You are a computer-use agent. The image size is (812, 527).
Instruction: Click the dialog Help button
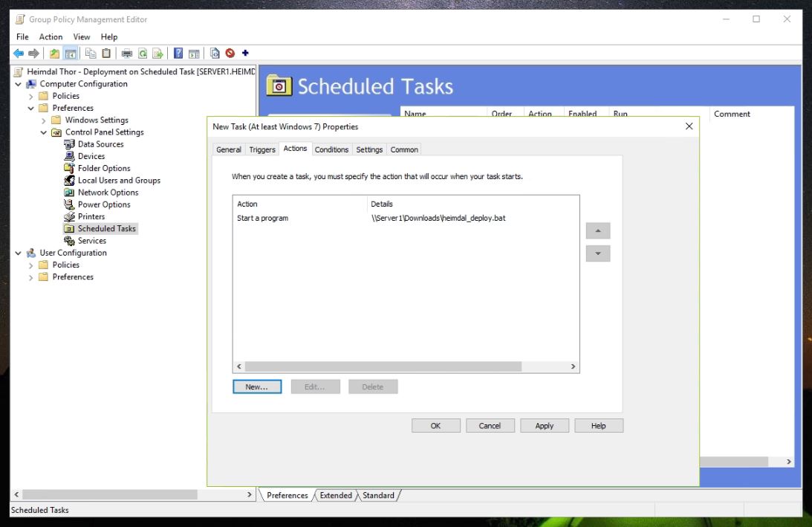(x=599, y=425)
